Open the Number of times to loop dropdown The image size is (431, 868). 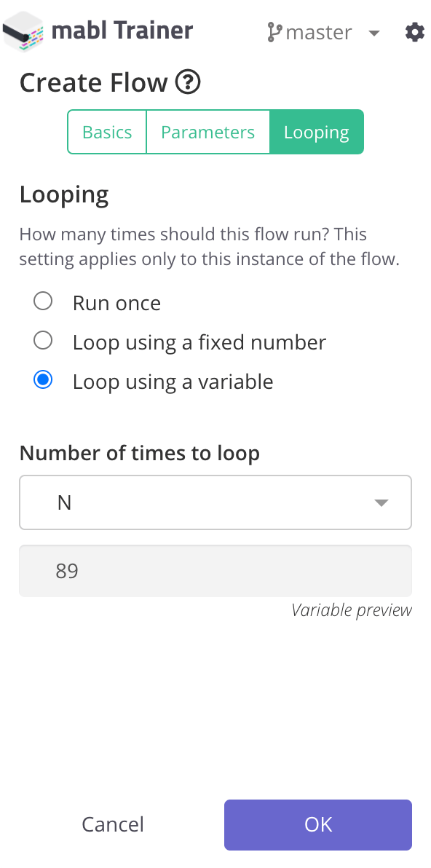pos(215,502)
